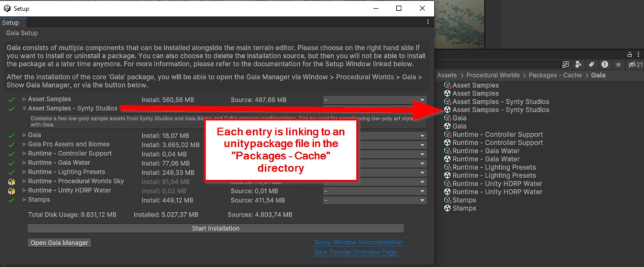
Task: Open the search-by-type filter in Project toolbar
Action: [x=579, y=64]
